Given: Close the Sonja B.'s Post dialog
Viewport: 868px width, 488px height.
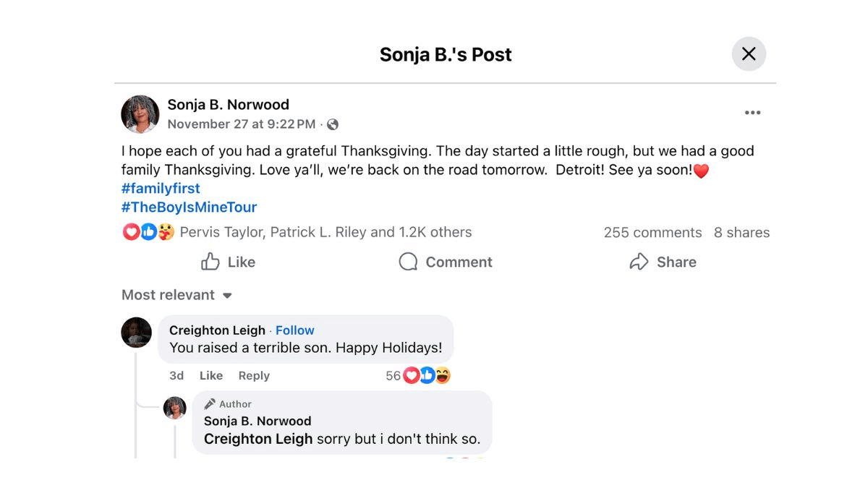Looking at the screenshot, I should [749, 54].
